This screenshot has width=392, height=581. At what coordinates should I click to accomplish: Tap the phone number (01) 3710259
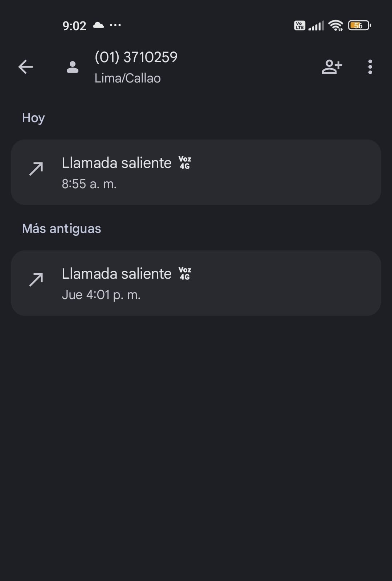coord(136,57)
